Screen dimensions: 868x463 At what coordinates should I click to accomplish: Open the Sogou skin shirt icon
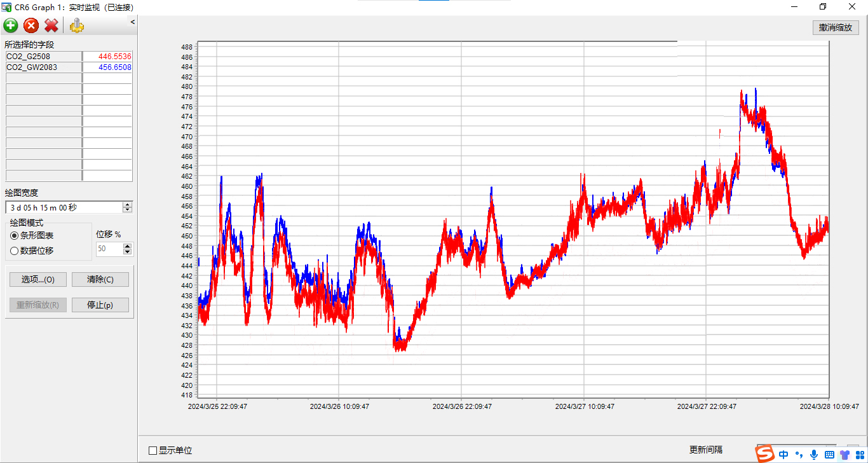844,454
